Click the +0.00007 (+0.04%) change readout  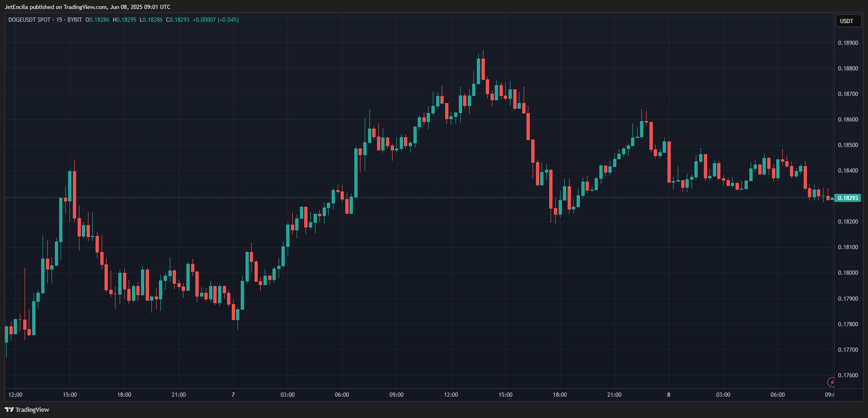click(x=216, y=20)
